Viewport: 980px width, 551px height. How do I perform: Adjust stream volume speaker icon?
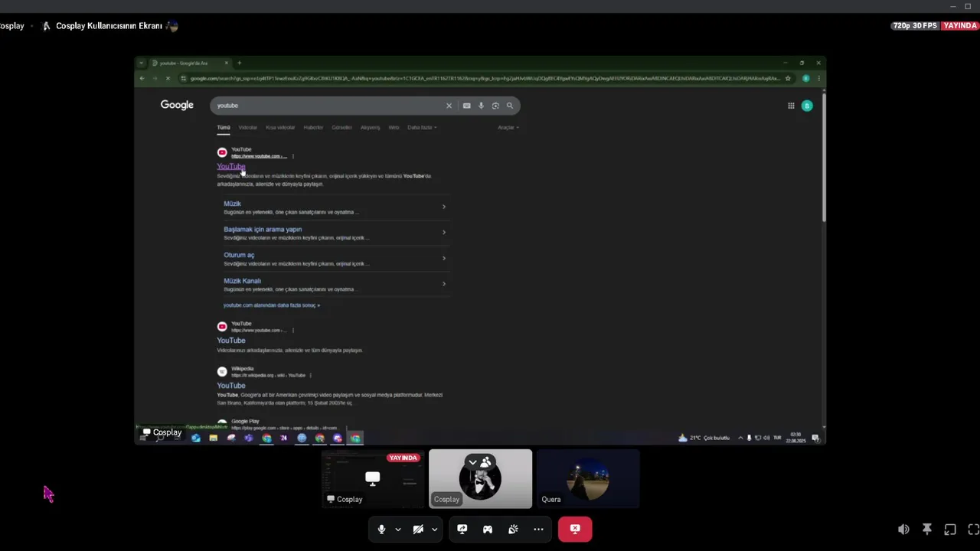tap(903, 529)
